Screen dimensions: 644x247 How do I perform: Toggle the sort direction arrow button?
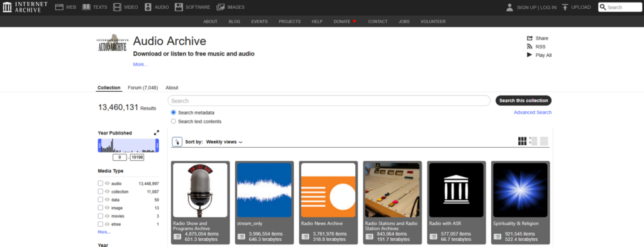[177, 141]
